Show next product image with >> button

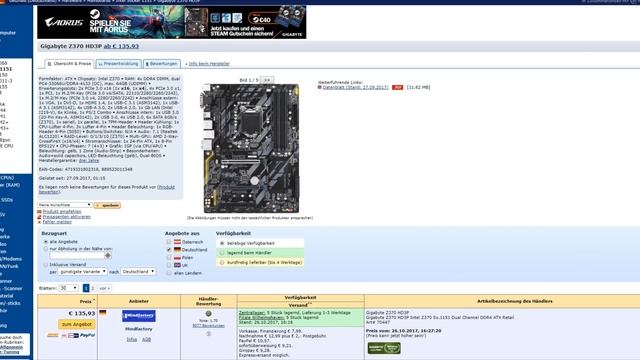point(267,80)
